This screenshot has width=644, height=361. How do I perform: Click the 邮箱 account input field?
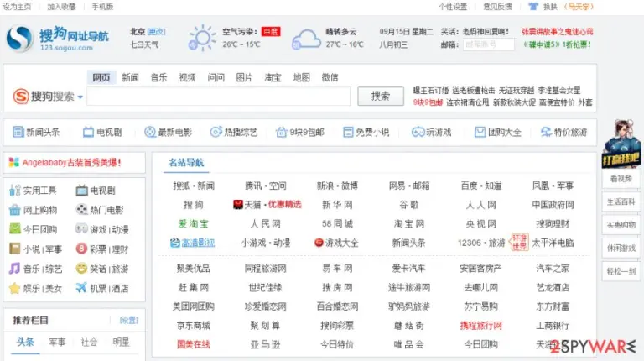[x=488, y=44]
